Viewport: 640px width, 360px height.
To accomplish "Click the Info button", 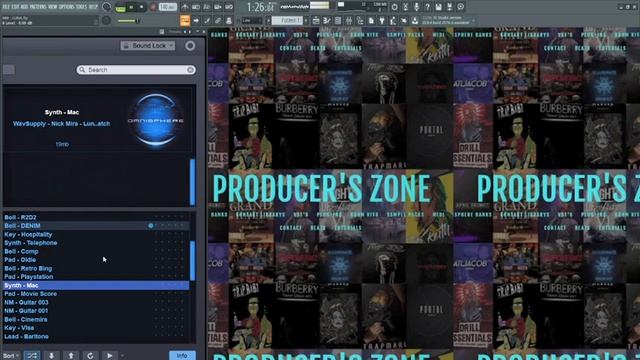I will coord(182,356).
